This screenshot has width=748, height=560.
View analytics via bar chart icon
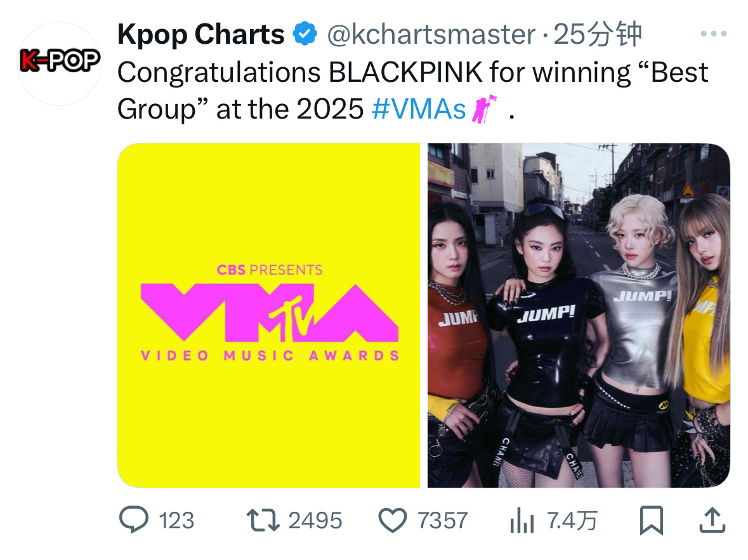click(x=522, y=520)
